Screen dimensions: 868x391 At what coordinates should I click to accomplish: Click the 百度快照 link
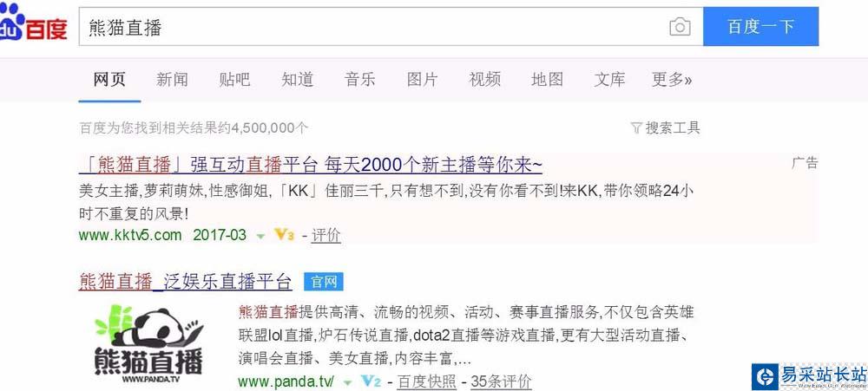[x=427, y=381]
